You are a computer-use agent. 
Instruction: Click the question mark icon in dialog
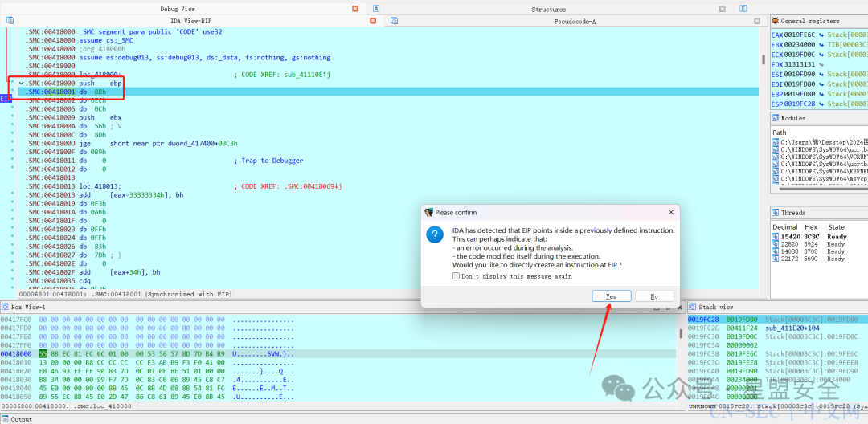[435, 234]
